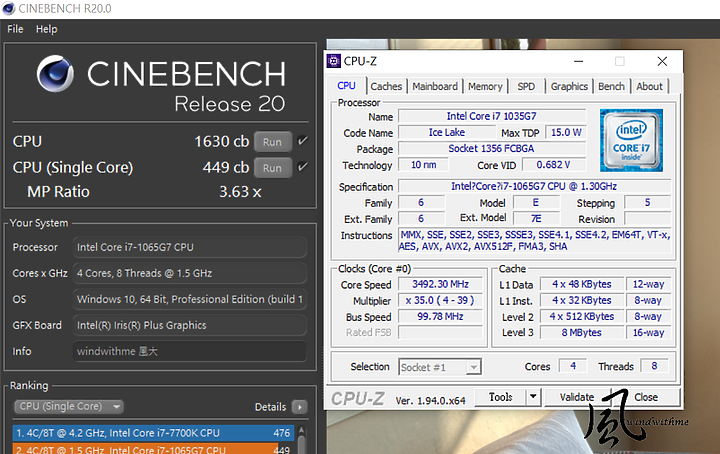This screenshot has height=454, width=720.
Task: Click the Cores count value 4
Action: coord(573,366)
